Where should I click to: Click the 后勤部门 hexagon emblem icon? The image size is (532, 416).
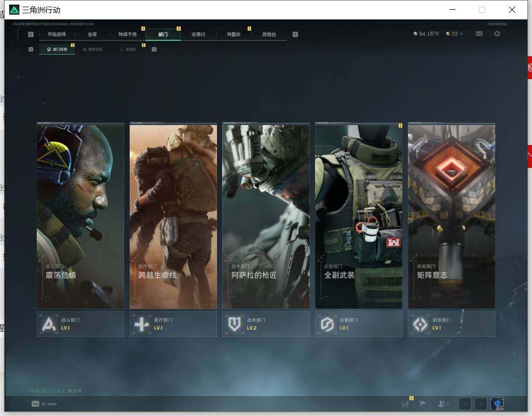327,325
